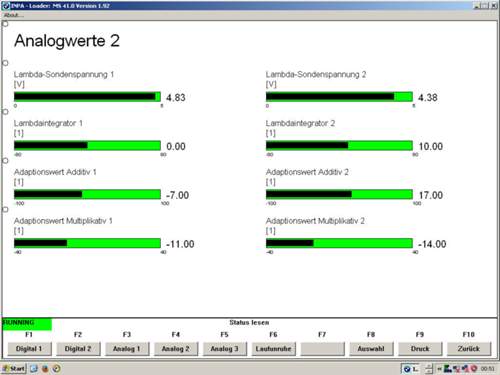Viewport: 500px width, 375px height.
Task: Print with the Druck button
Action: pos(420,349)
